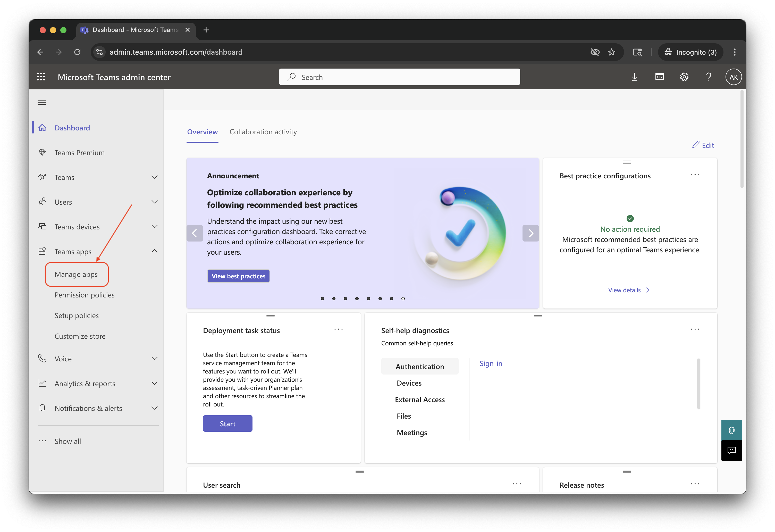This screenshot has height=532, width=775.
Task: Select the first carousel pagination dot
Action: [322, 298]
